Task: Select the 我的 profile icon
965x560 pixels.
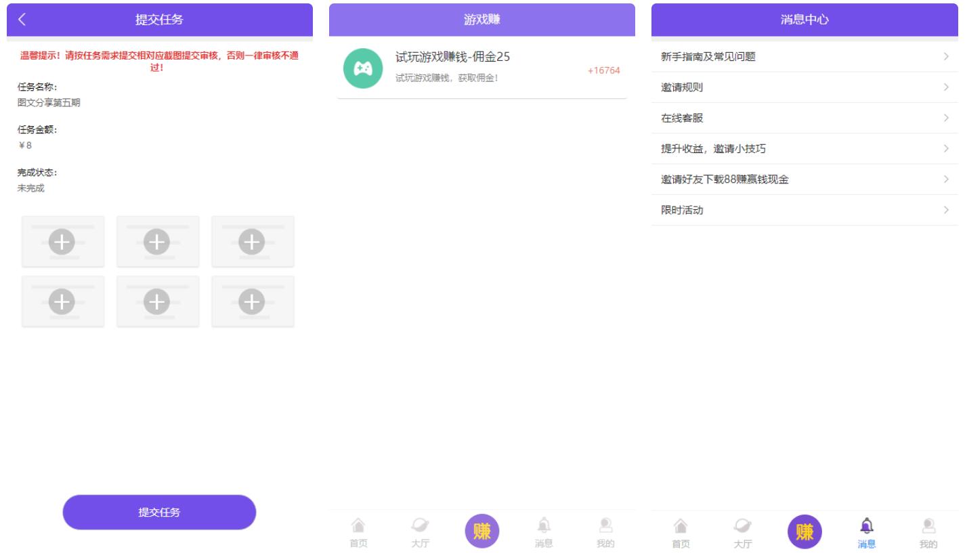Action: pos(605,532)
